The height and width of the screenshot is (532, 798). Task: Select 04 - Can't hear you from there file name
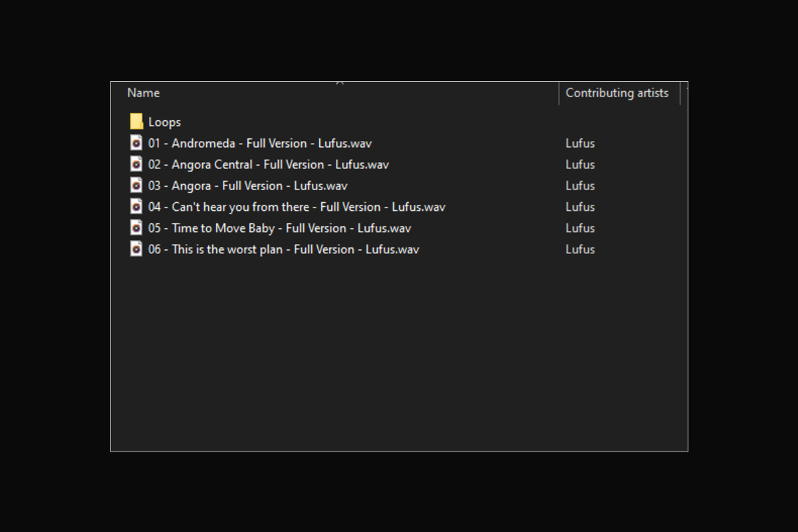[297, 207]
